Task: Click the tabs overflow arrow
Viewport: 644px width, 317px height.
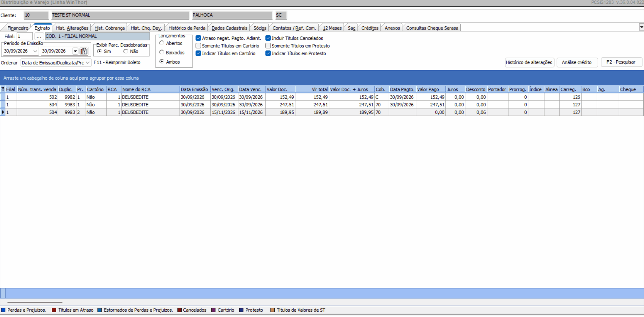Action: tap(641, 27)
